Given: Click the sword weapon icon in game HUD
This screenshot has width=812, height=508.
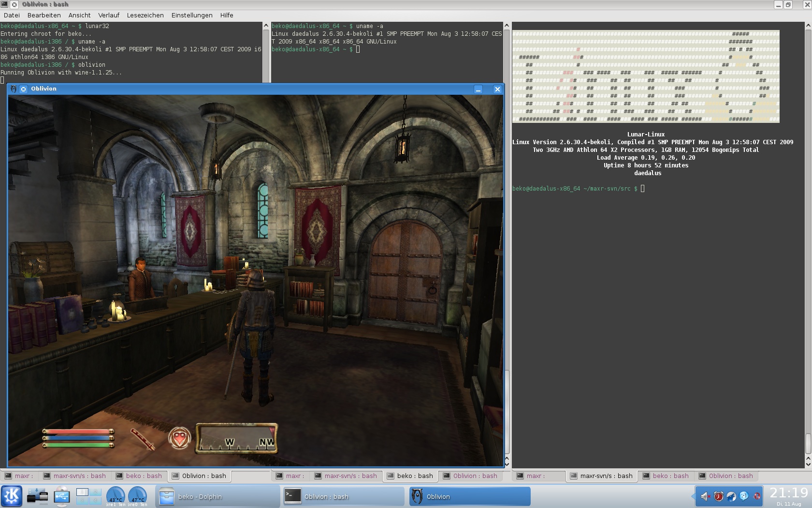Looking at the screenshot, I should (143, 438).
